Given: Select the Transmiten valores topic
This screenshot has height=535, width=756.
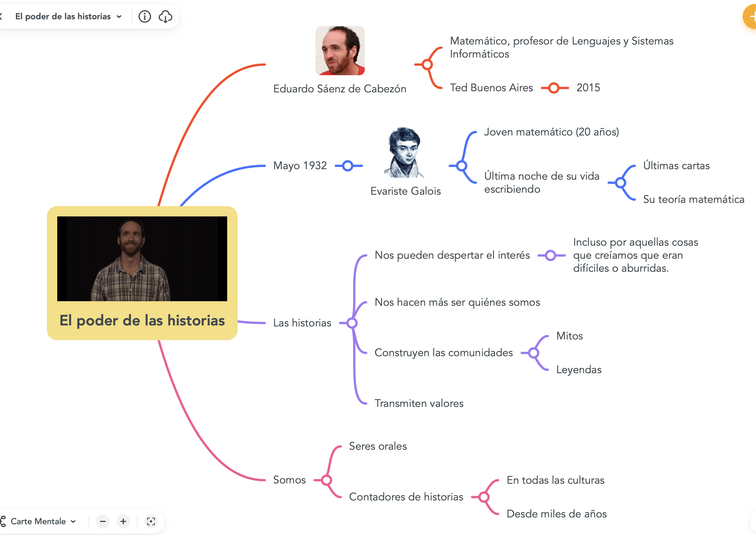Looking at the screenshot, I should click(x=419, y=404).
